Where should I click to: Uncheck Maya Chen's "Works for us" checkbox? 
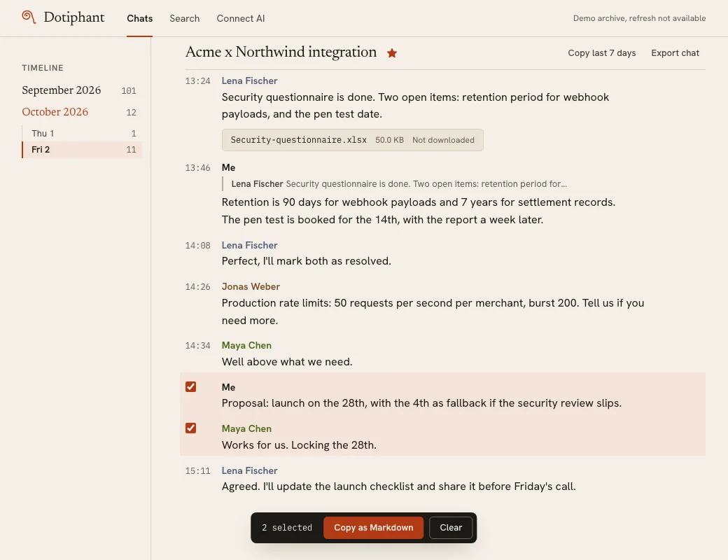[190, 428]
